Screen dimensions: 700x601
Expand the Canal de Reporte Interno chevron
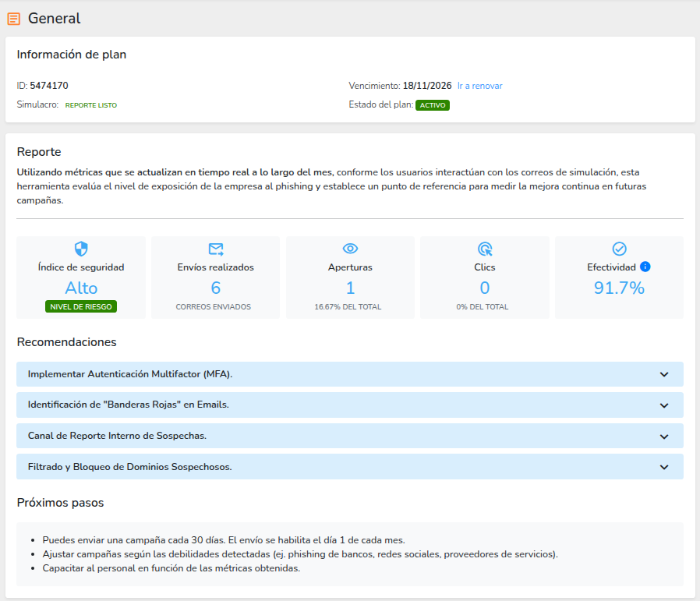[x=664, y=436]
